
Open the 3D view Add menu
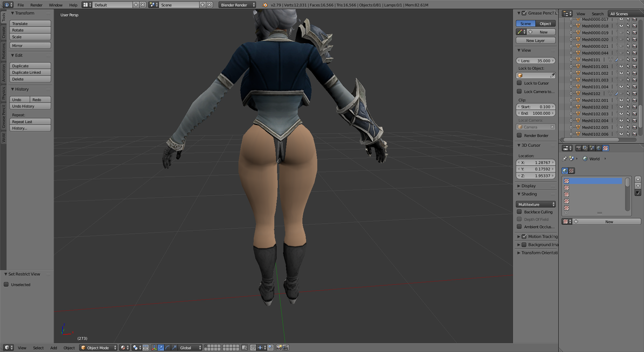click(53, 348)
